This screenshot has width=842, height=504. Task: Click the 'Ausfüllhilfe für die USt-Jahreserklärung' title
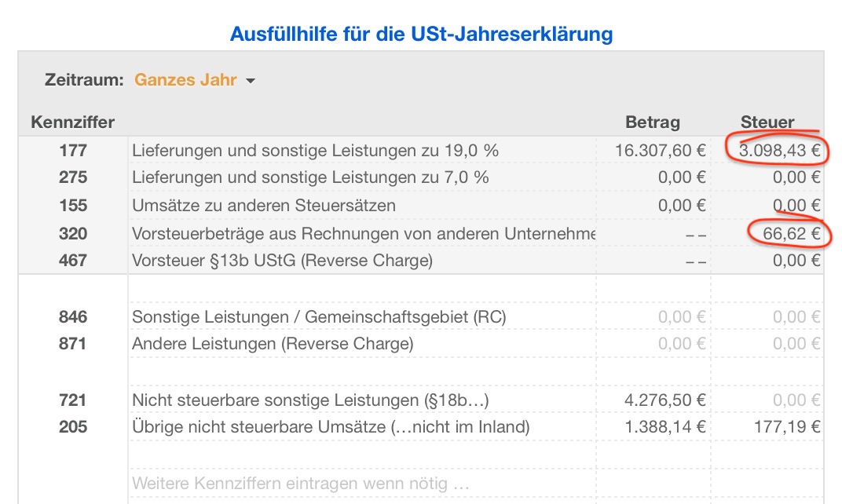421,35
